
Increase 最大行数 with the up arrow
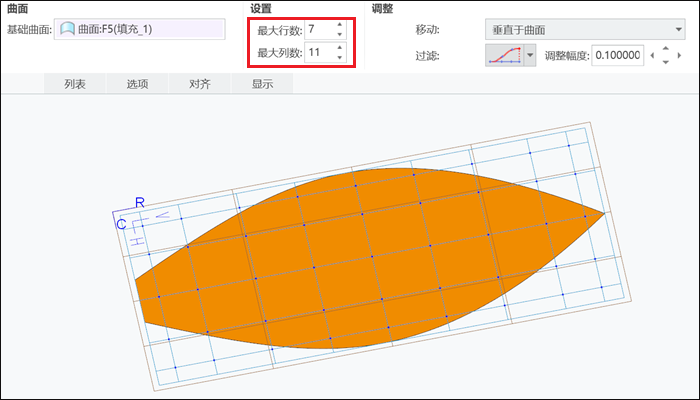point(340,25)
